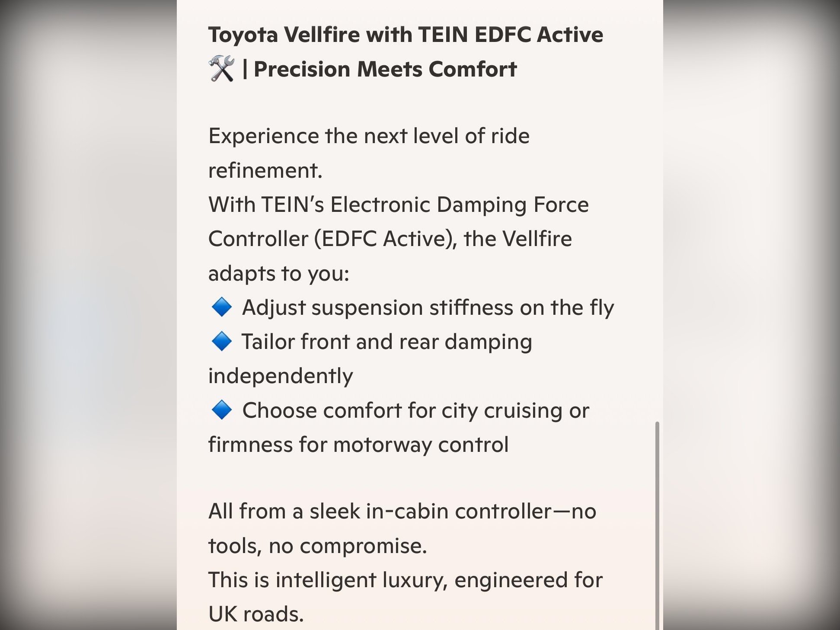Viewport: 840px width, 630px height.
Task: Click the text tools, no compromise
Action: tap(318, 546)
